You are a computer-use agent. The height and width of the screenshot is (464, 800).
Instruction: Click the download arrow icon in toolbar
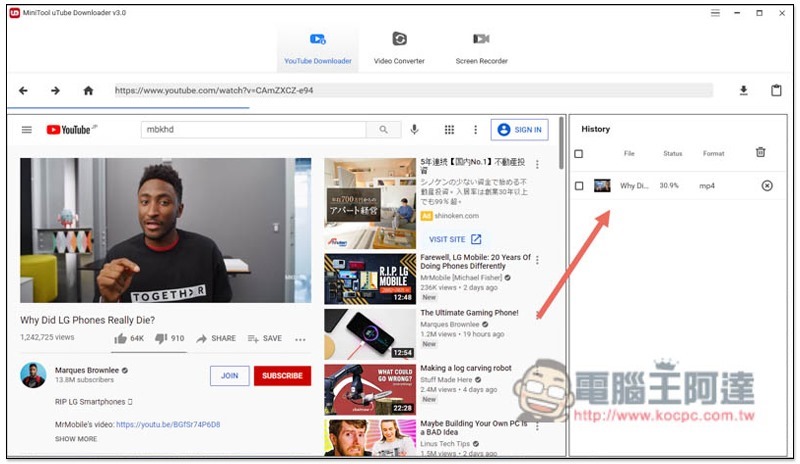pos(743,91)
